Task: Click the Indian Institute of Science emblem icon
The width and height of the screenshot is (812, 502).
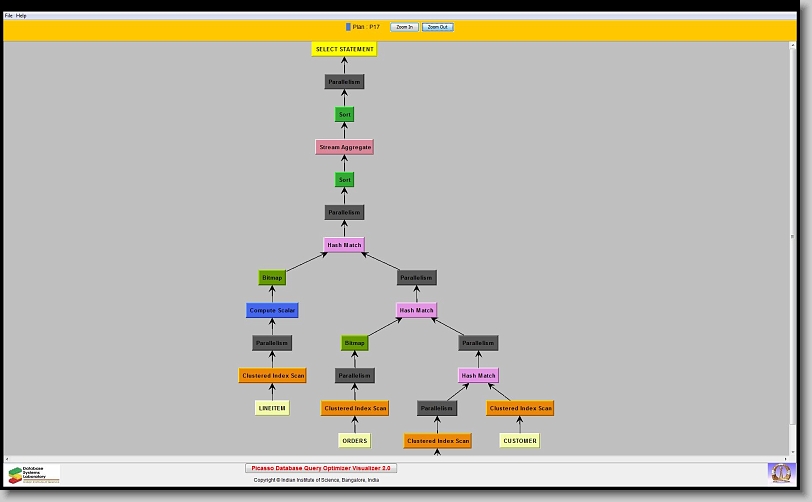Action: pyautogui.click(x=779, y=472)
